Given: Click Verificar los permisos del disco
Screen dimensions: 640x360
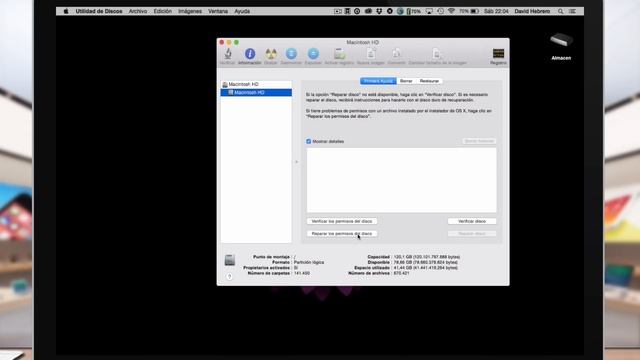Looking at the screenshot, I should pos(342,221).
